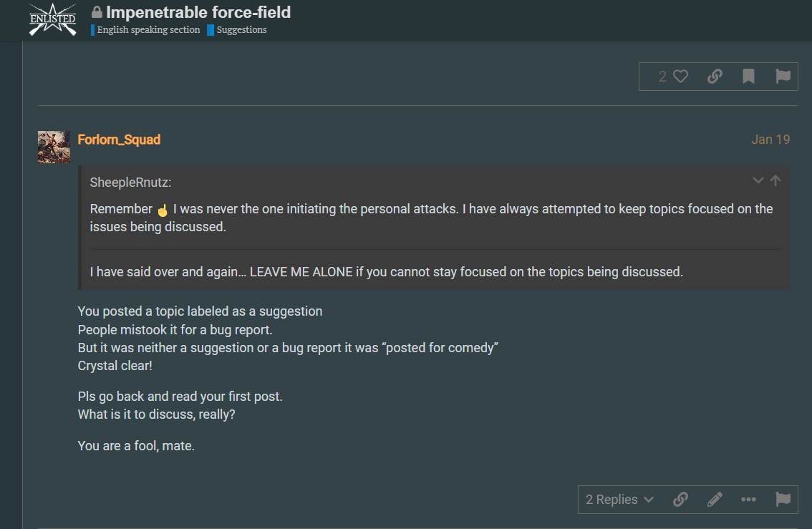The image size is (812, 529).
Task: Like the upper post with heart icon
Action: tap(680, 77)
